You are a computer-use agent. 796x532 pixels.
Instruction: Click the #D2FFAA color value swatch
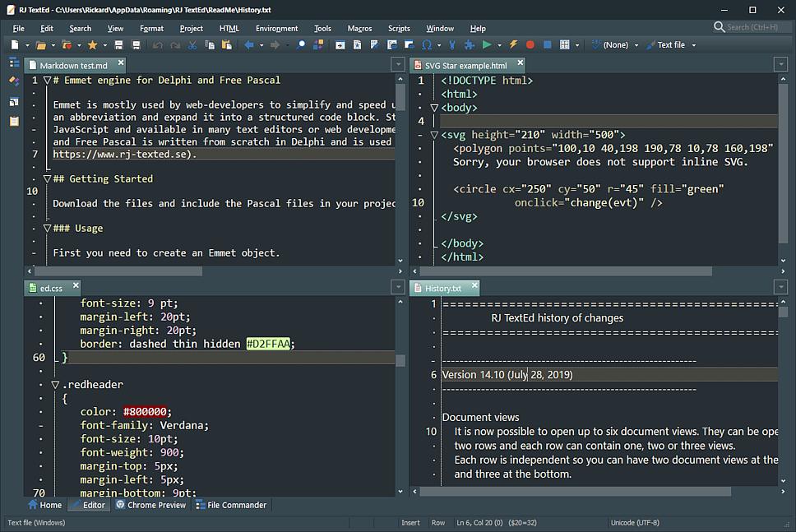[x=269, y=345]
